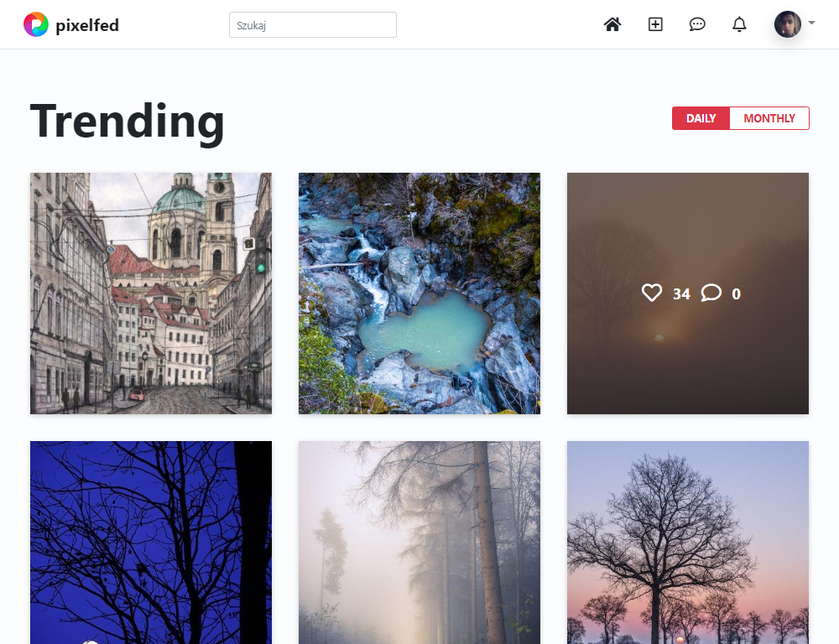Click the pixelfed brand name link
The width and height of the screenshot is (839, 644).
[x=87, y=25]
